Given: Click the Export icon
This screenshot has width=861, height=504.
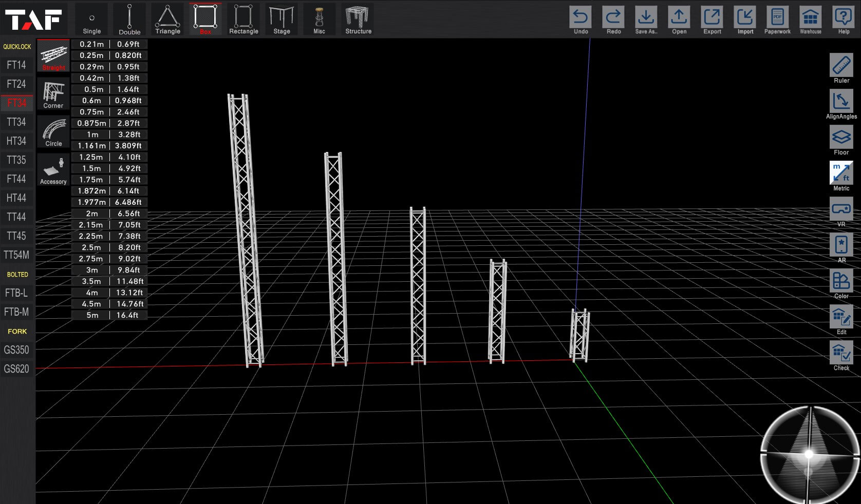Looking at the screenshot, I should tap(712, 20).
